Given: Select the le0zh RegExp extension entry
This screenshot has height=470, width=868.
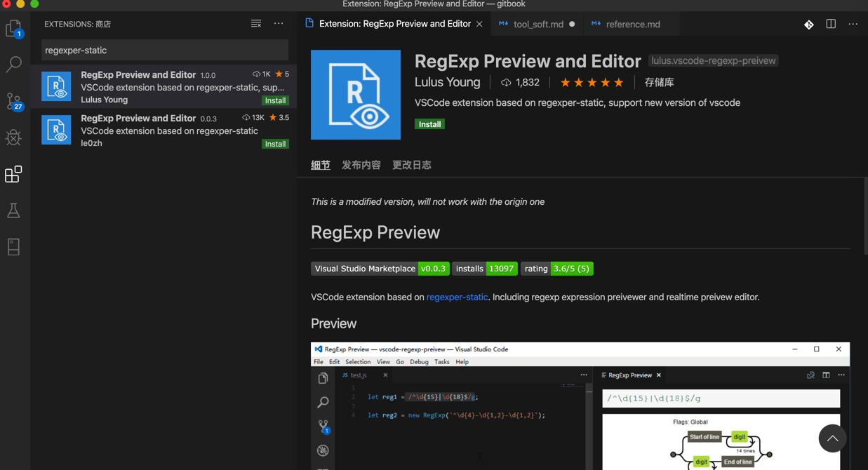Looking at the screenshot, I should coord(164,130).
